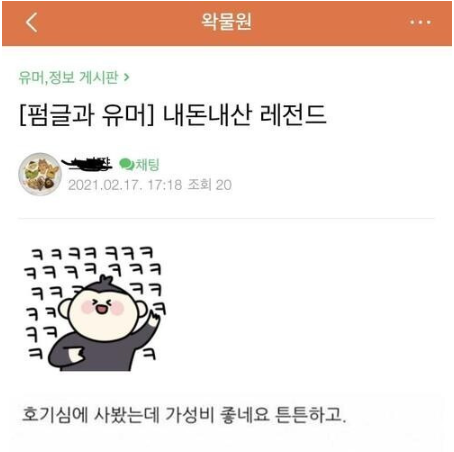Image resolution: width=454 pixels, height=452 pixels.
Task: Tap the 왁물원 cafe title in the header
Action: pyautogui.click(x=227, y=22)
